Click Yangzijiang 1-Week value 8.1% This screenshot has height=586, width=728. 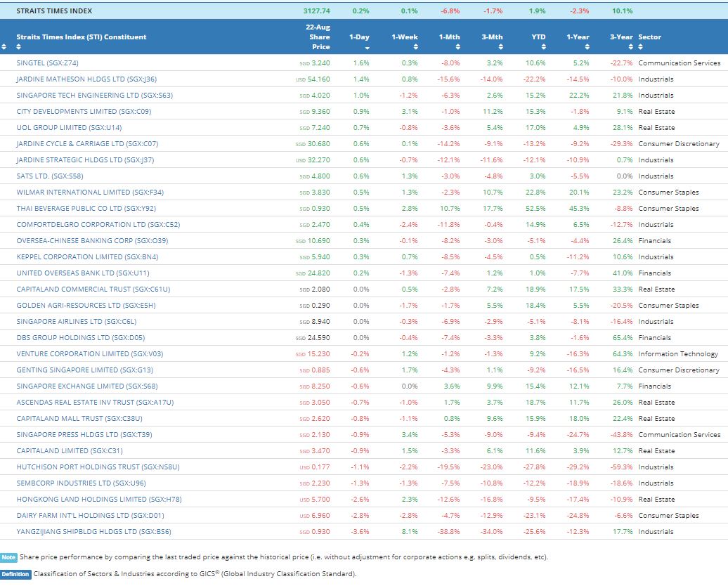[x=410, y=531]
